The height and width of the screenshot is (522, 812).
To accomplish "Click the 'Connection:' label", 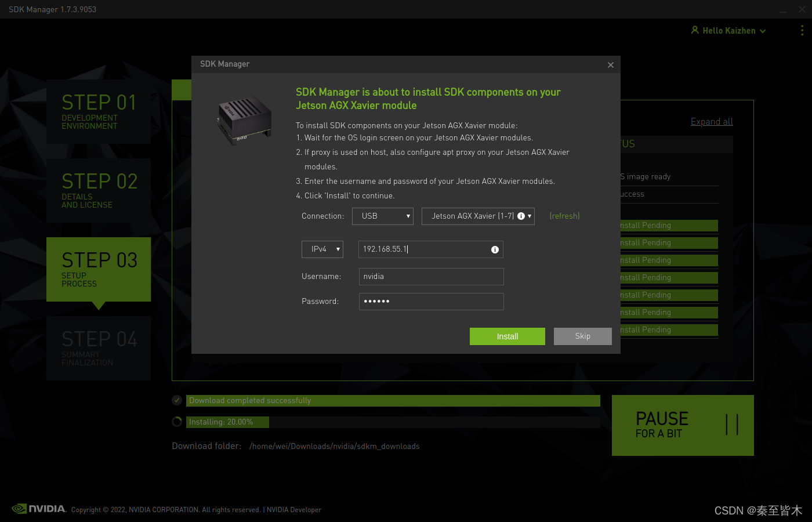I will (323, 216).
